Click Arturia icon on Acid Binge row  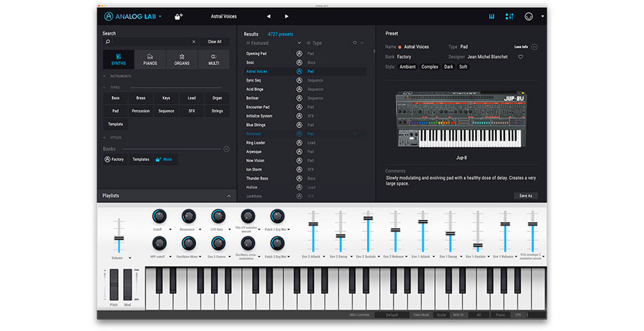point(299,90)
